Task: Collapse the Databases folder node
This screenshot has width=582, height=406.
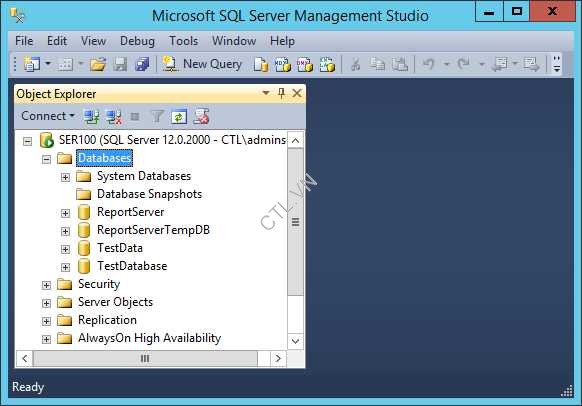Action: (46, 160)
